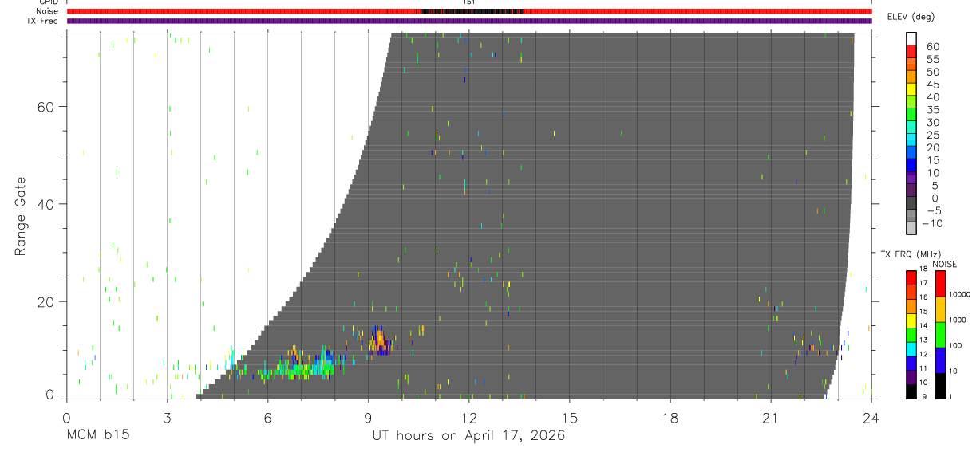Choose the cyan swatch in TX FRQ bar
The width and height of the screenshot is (980, 452).
[x=911, y=349]
